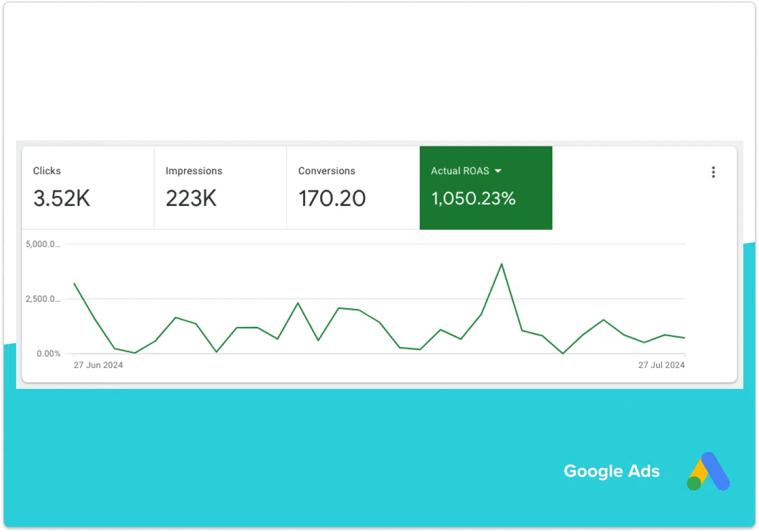The width and height of the screenshot is (759, 532).
Task: Click the 27 Jun 2024 date label
Action: point(98,365)
